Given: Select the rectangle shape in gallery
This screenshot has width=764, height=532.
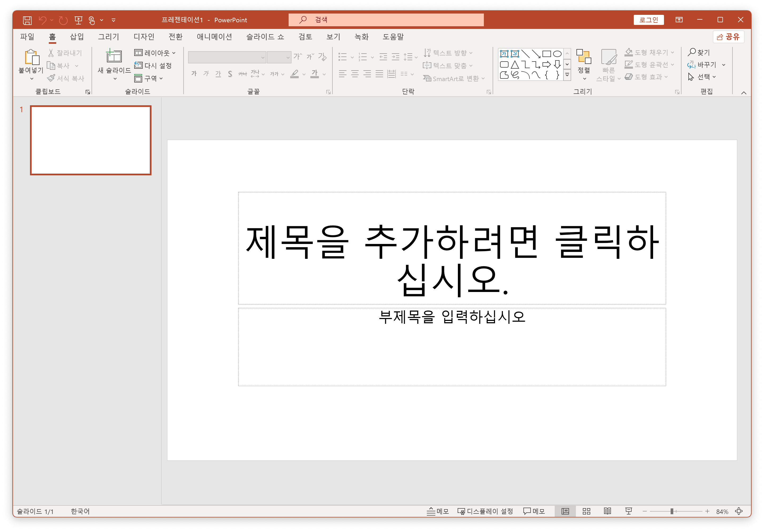Looking at the screenshot, I should [x=546, y=54].
